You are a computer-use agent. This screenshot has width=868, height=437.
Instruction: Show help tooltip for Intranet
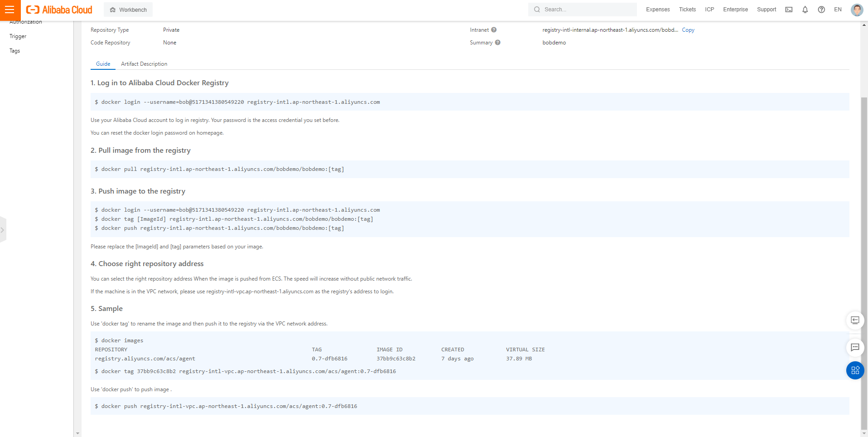[494, 30]
